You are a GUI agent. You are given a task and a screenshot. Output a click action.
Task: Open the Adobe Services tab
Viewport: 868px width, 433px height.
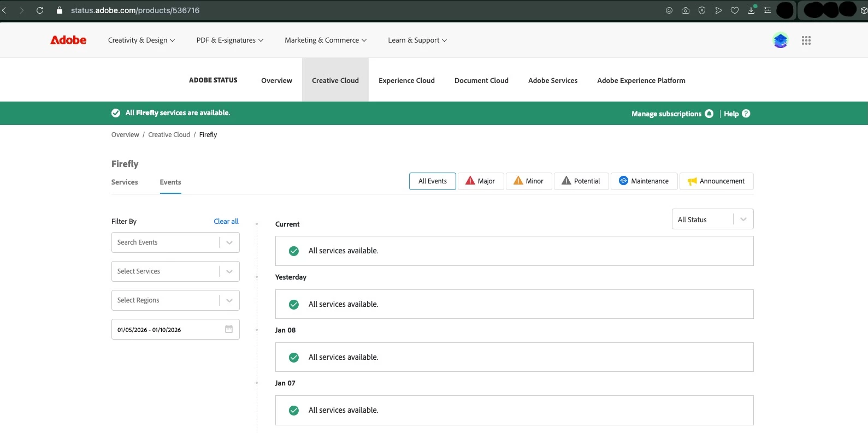click(553, 80)
